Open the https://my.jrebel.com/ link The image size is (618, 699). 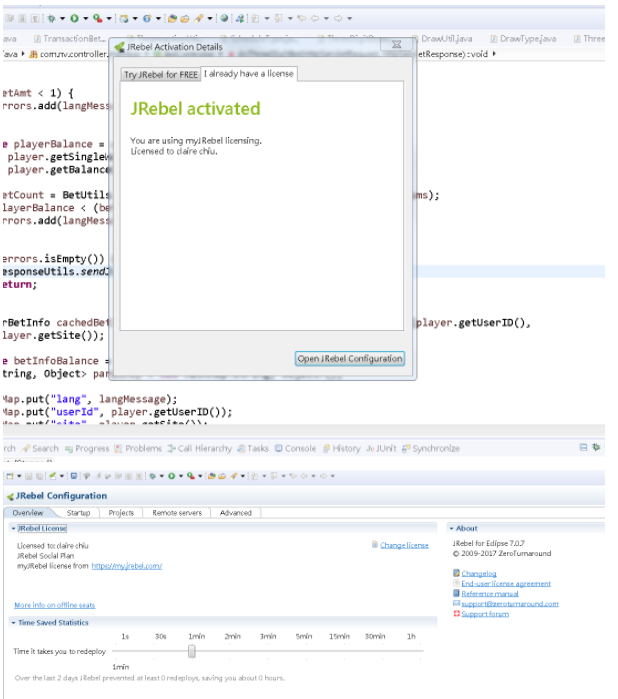coord(127,566)
